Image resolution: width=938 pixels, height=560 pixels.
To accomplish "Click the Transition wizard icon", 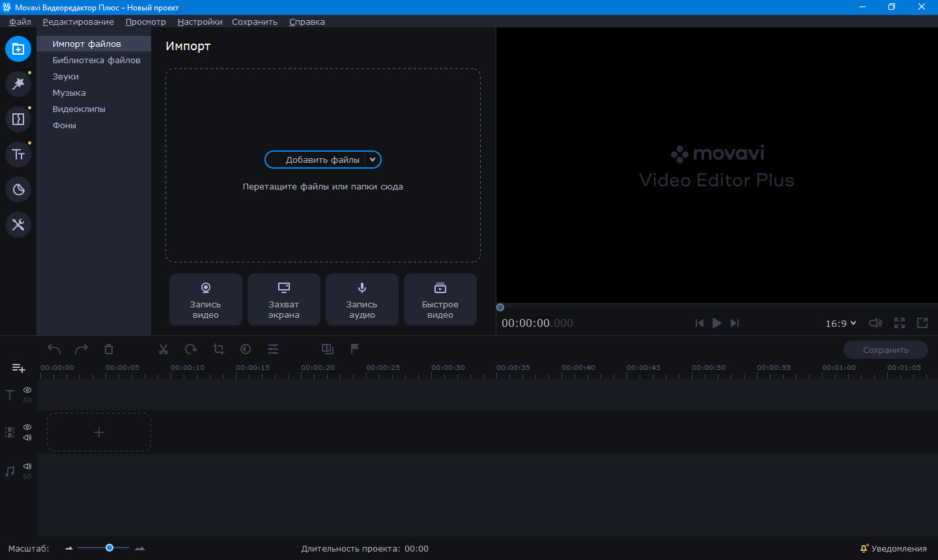I will (328, 349).
